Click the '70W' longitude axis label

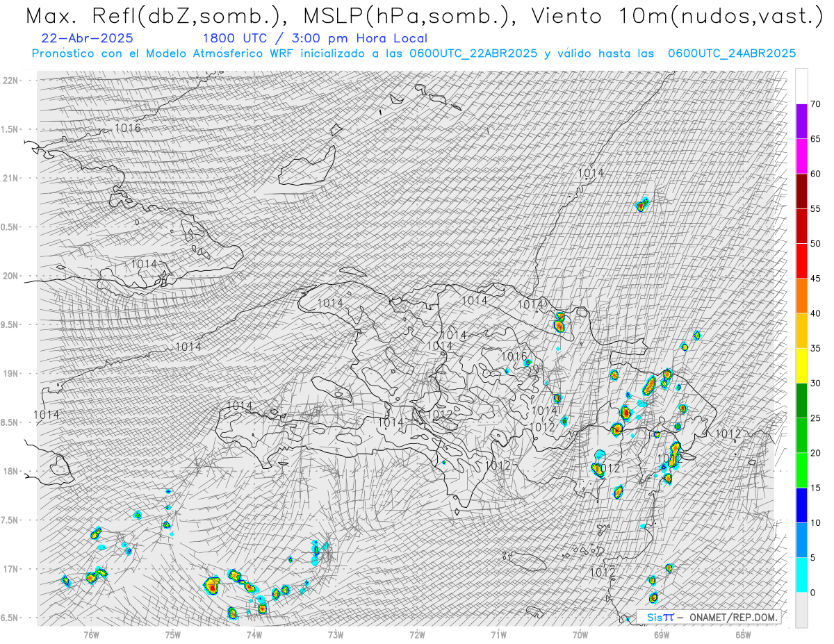coord(580,635)
